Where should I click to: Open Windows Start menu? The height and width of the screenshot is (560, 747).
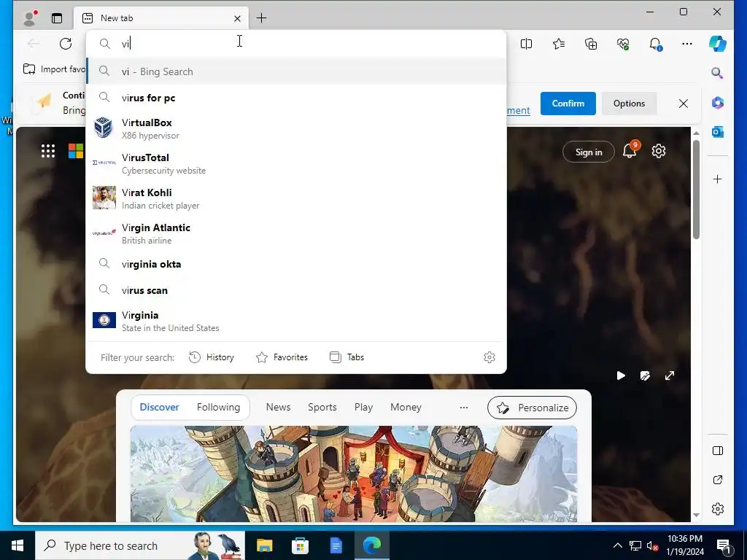point(18,545)
